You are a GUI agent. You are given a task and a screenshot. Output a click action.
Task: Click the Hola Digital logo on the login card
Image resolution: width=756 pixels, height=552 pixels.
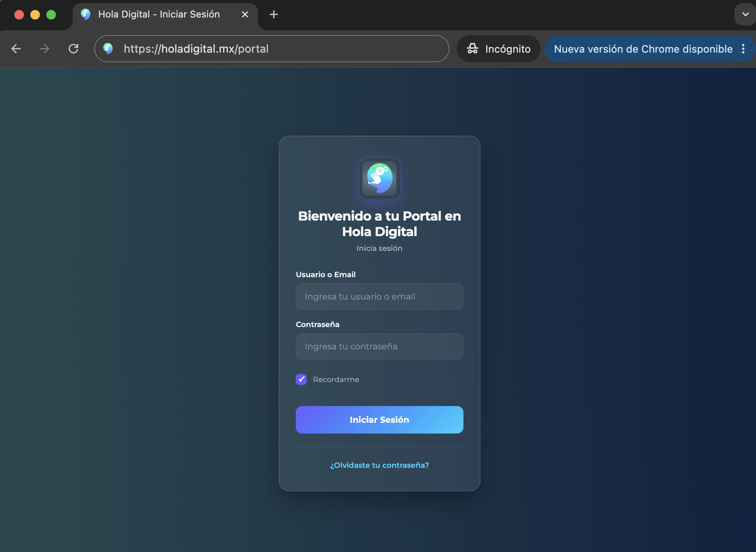(379, 178)
